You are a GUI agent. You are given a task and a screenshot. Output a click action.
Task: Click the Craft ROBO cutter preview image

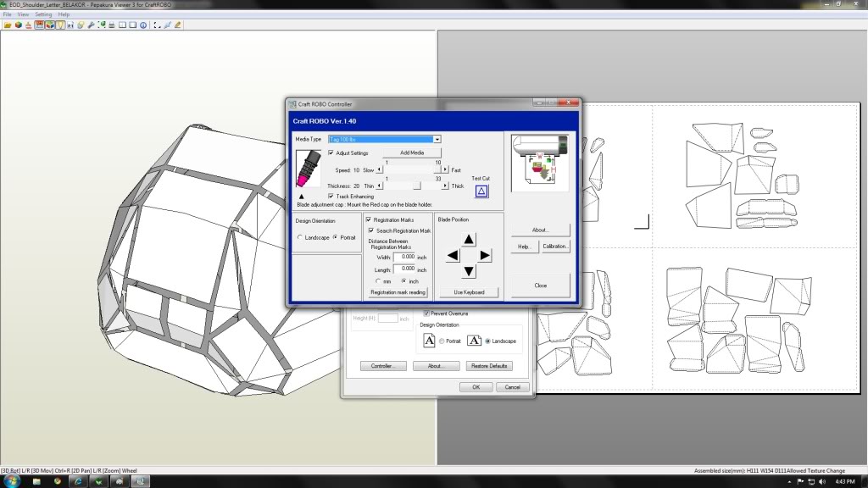(x=540, y=163)
